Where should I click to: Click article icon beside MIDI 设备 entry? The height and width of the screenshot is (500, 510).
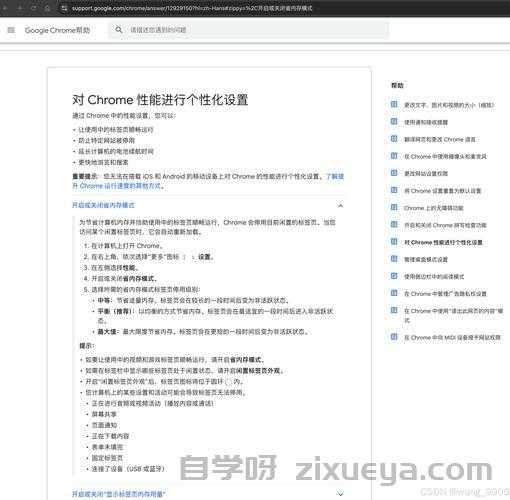(x=394, y=337)
